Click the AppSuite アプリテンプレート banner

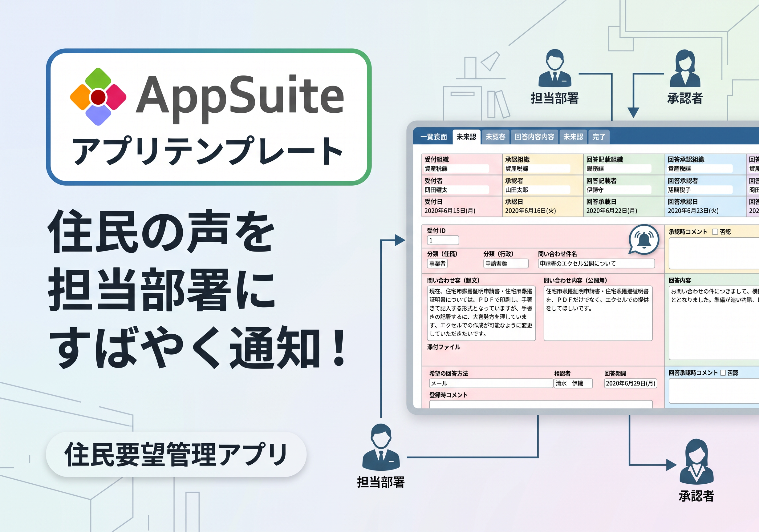pyautogui.click(x=209, y=117)
